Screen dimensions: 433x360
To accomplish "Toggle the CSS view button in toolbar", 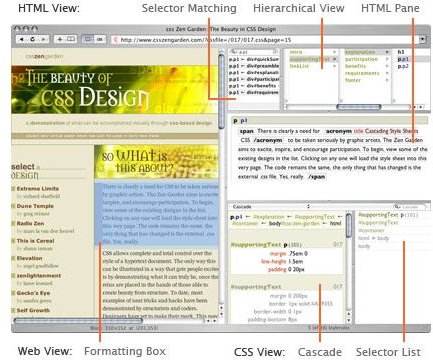I will (100, 39).
